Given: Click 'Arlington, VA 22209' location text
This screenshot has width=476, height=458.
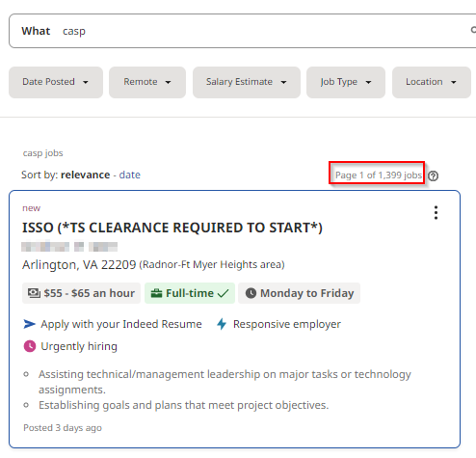Looking at the screenshot, I should [x=79, y=264].
